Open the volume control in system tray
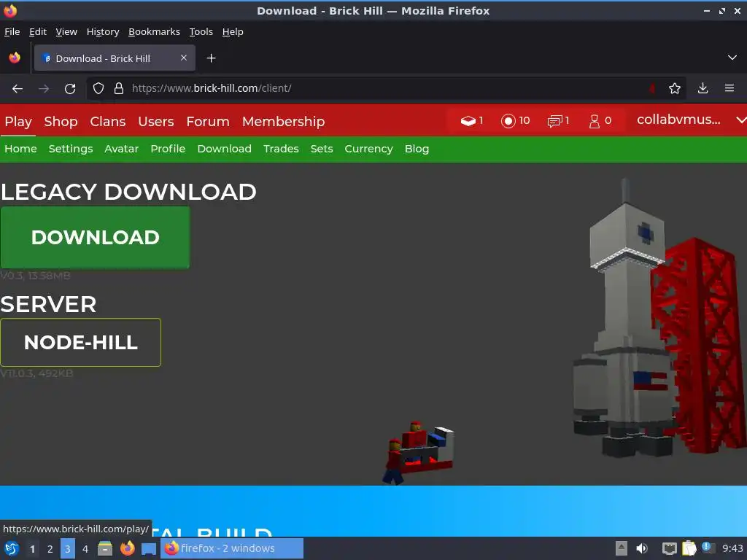Viewport: 747px width, 560px height. point(642,548)
